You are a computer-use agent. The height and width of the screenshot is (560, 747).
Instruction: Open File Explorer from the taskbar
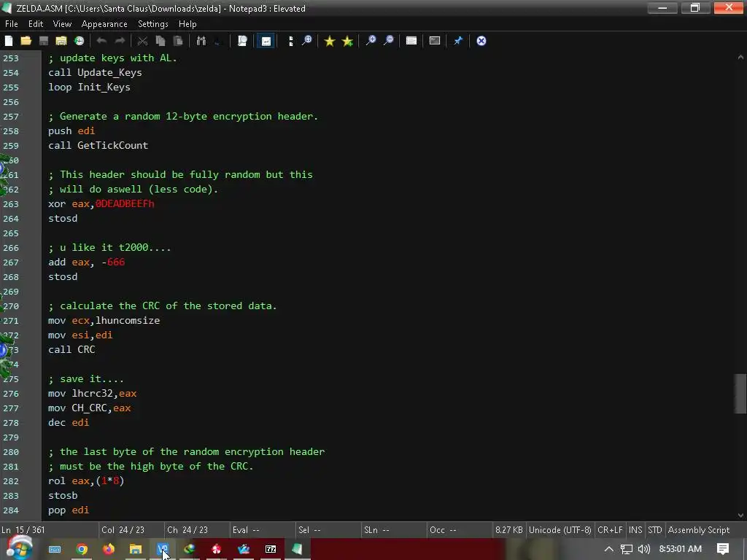coord(136,549)
